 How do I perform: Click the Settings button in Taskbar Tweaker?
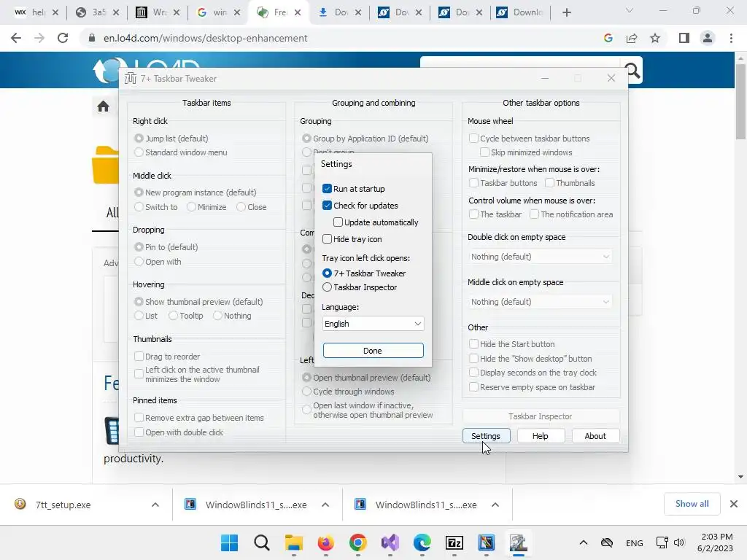pyautogui.click(x=486, y=436)
